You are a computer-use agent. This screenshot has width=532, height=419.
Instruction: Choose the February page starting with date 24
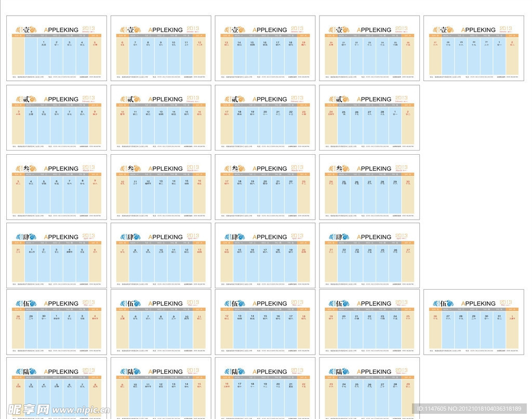(x=369, y=118)
